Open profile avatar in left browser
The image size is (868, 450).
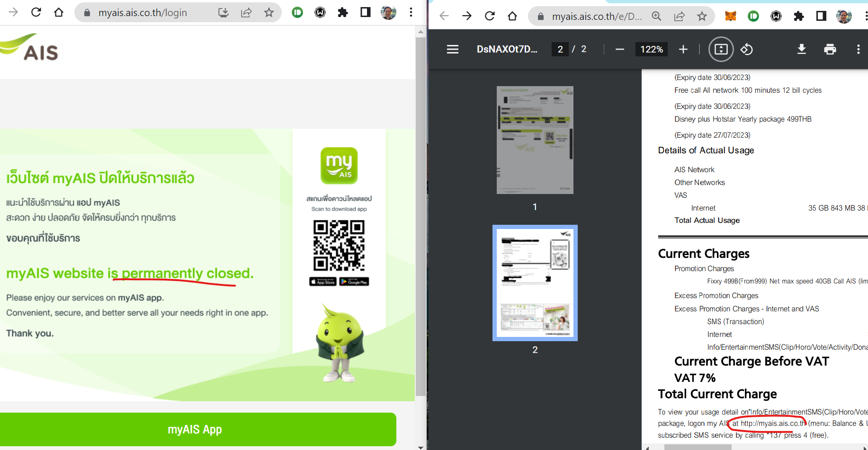(x=388, y=12)
